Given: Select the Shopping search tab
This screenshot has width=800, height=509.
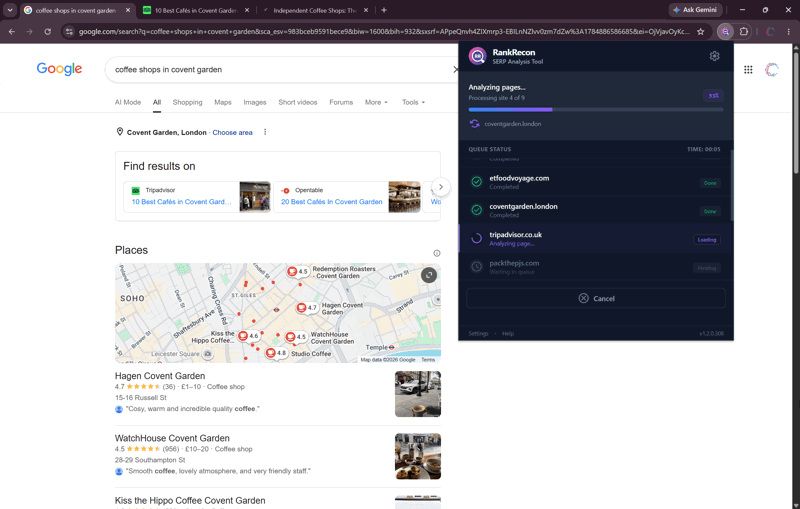Looking at the screenshot, I should [x=187, y=102].
